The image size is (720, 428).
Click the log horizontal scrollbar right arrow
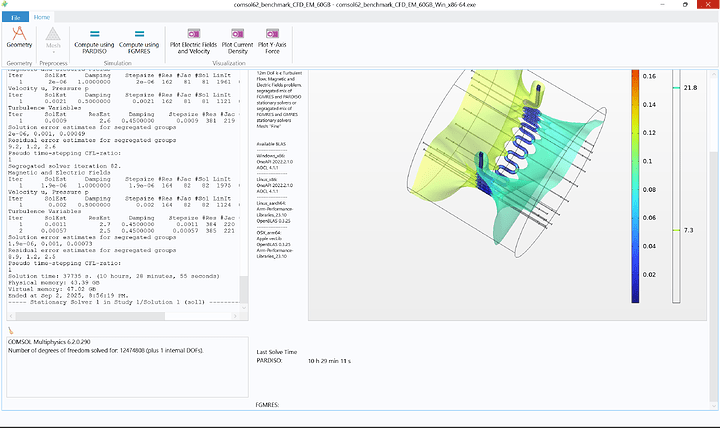coord(235,316)
